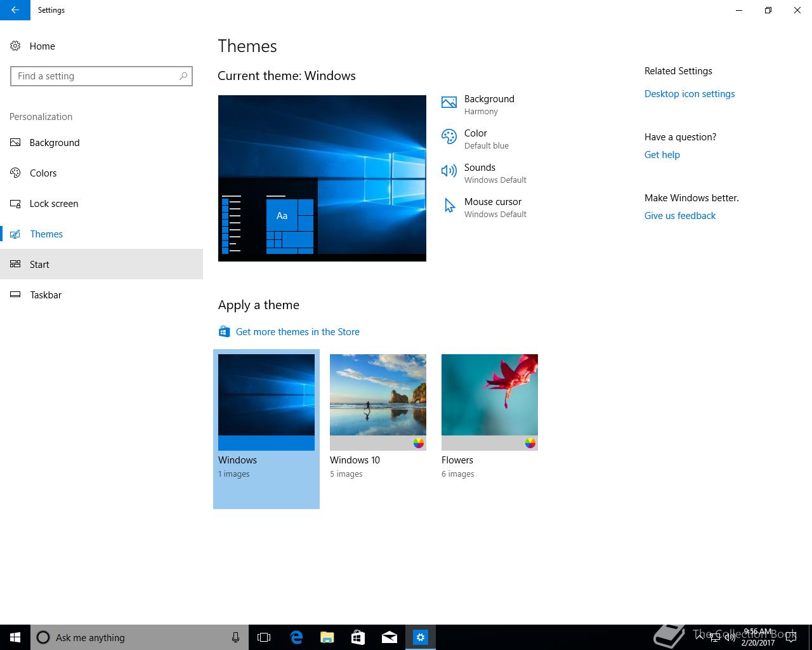Click the '5 images' text under Windows 10
The width and height of the screenshot is (812, 650).
click(346, 474)
